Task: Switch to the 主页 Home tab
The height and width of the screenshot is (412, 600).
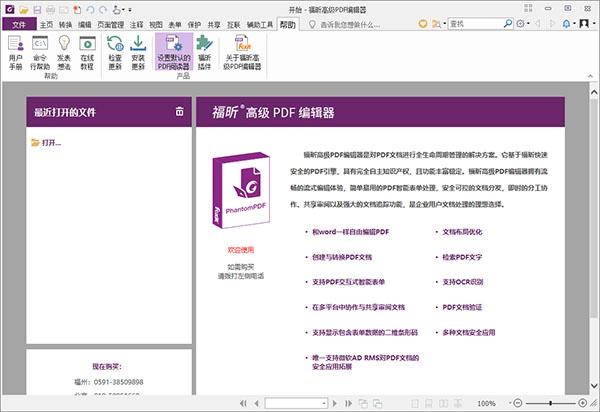Action: coord(46,24)
